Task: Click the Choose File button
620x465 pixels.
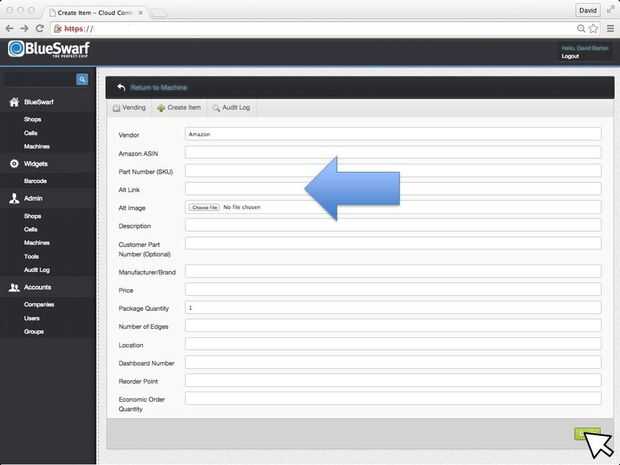Action: tap(204, 207)
